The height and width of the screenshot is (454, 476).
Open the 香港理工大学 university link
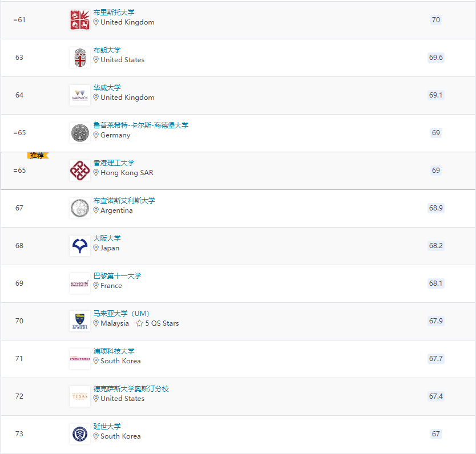pos(114,163)
